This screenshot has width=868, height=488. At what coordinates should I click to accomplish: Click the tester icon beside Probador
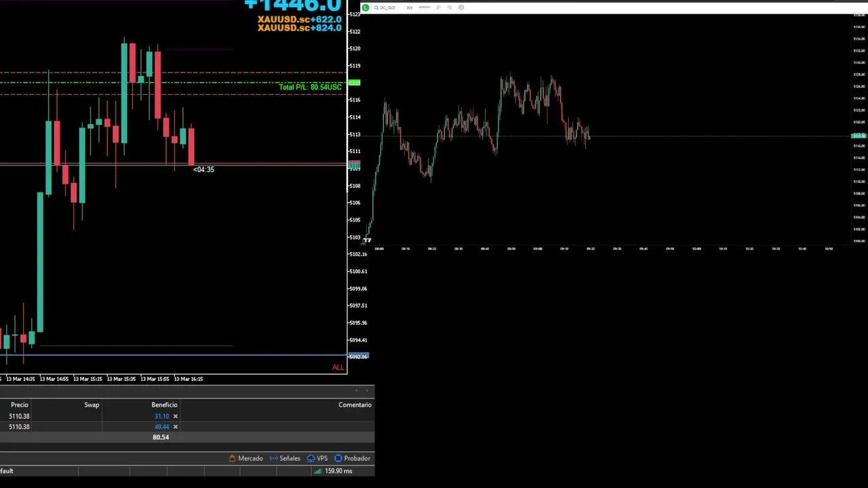[x=338, y=458]
